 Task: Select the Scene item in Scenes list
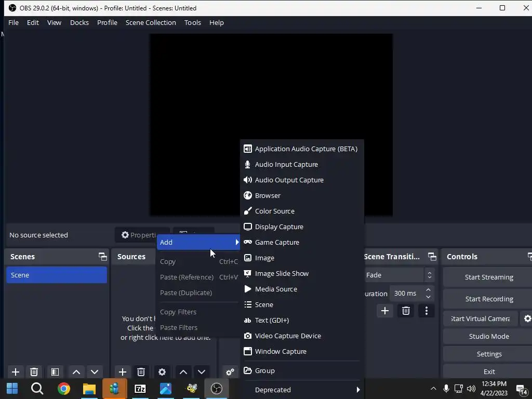[x=57, y=275]
